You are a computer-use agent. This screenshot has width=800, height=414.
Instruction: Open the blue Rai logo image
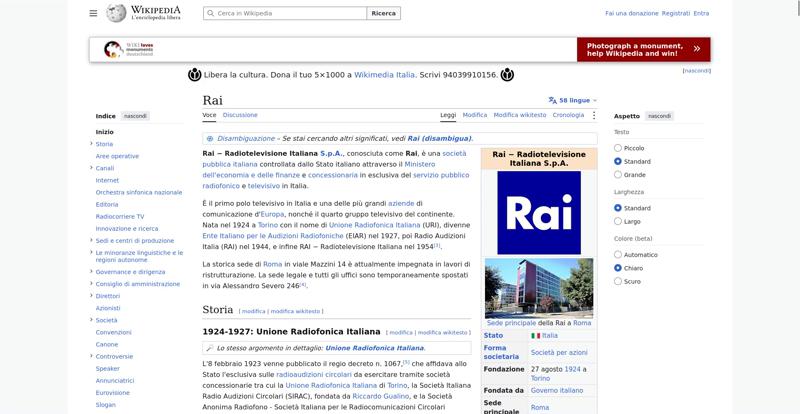pyautogui.click(x=539, y=212)
